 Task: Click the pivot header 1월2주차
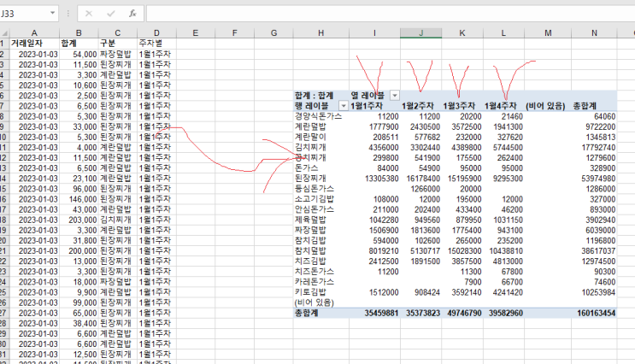pos(418,106)
